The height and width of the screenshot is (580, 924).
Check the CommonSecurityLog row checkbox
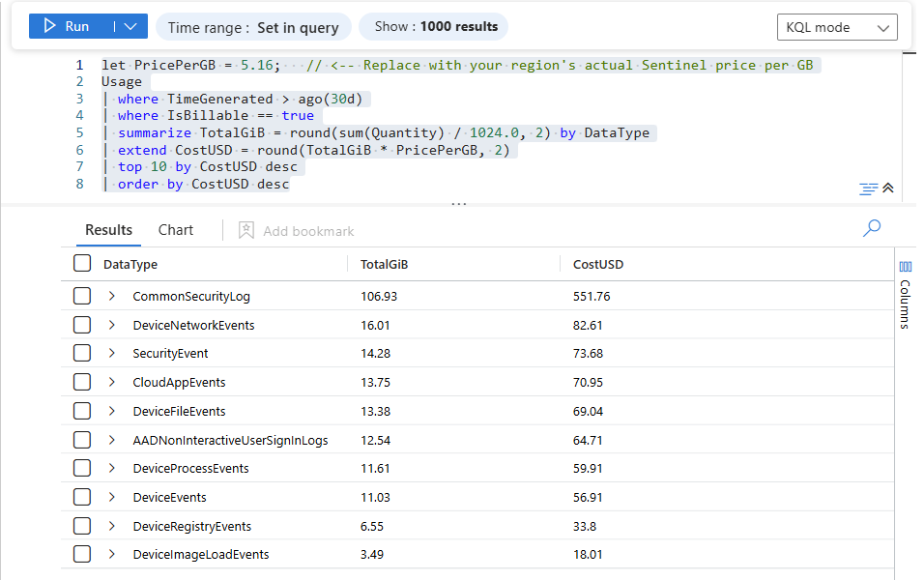point(82,297)
